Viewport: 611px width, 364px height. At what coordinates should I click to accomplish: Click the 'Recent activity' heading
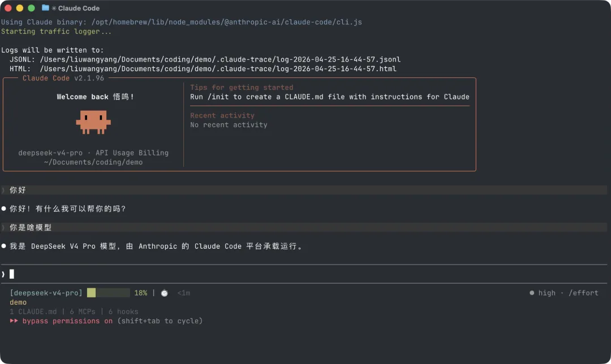coord(222,116)
